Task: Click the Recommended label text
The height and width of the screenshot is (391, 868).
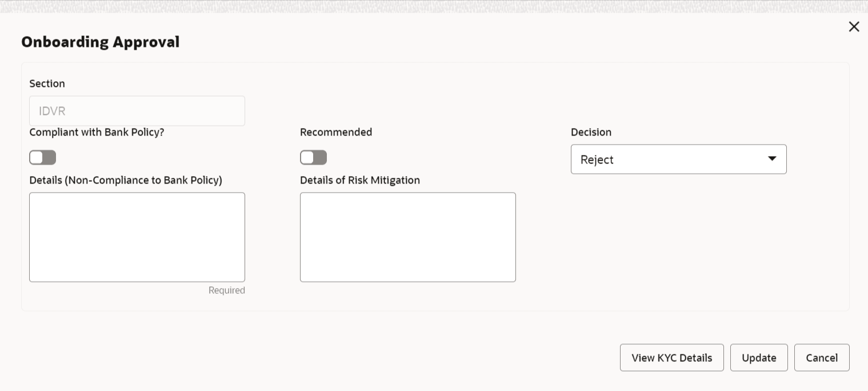Action: point(336,132)
